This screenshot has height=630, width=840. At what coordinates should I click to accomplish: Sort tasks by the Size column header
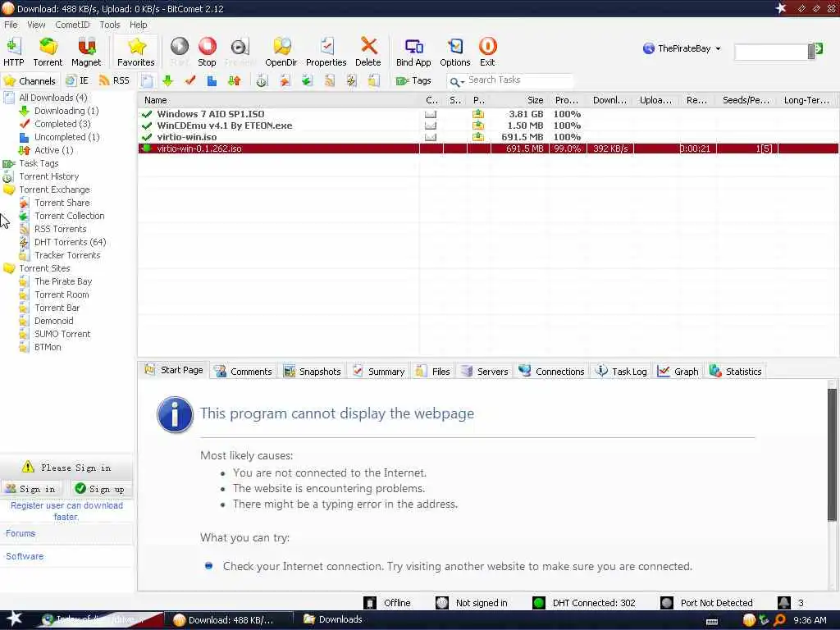pos(519,100)
